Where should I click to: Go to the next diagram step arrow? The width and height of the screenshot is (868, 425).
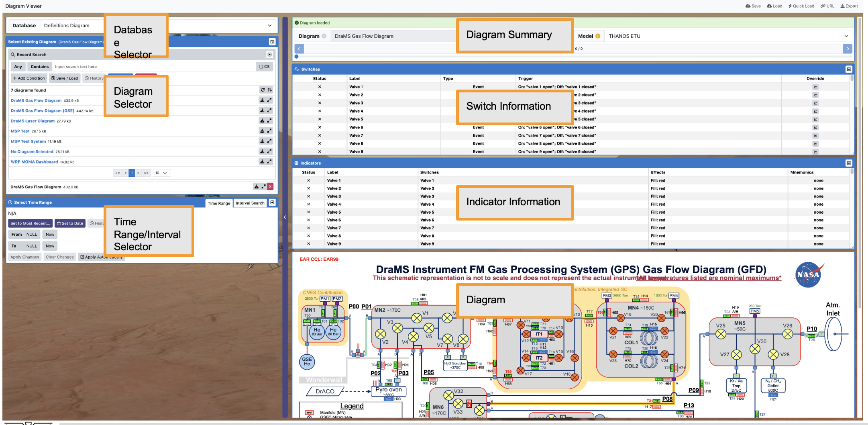point(848,49)
